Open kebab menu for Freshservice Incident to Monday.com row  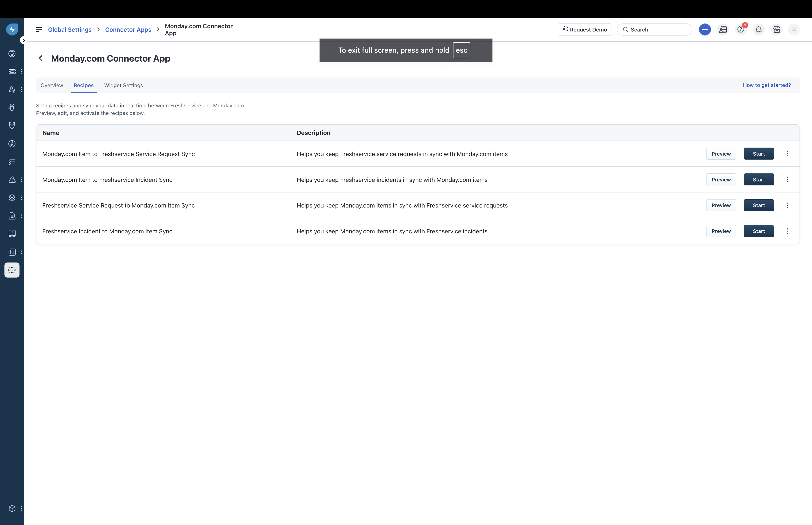click(x=788, y=231)
